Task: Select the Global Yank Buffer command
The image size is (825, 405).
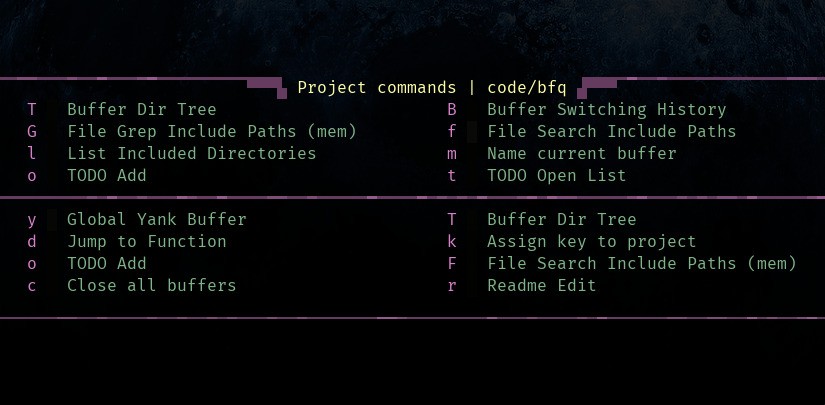Action: (x=156, y=219)
